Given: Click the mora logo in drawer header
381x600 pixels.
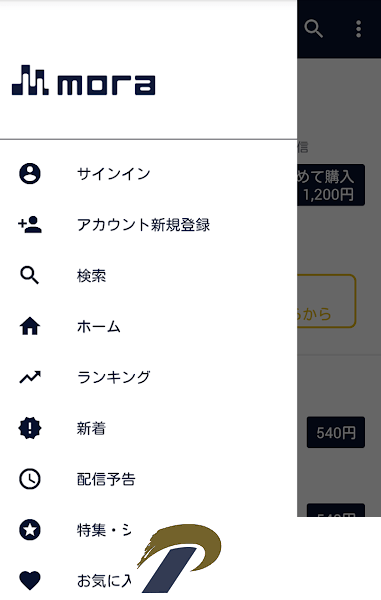Looking at the screenshot, I should (x=83, y=80).
